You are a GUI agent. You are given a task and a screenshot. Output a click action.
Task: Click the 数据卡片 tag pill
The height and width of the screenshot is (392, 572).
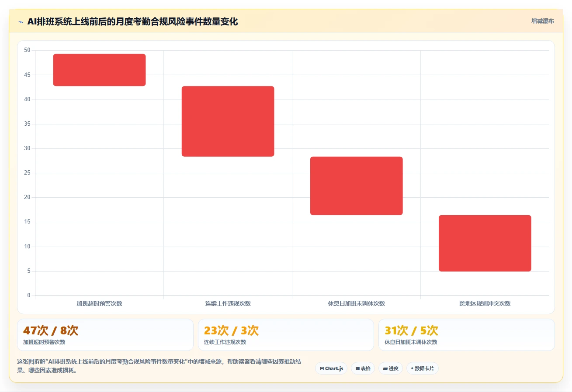pos(422,368)
